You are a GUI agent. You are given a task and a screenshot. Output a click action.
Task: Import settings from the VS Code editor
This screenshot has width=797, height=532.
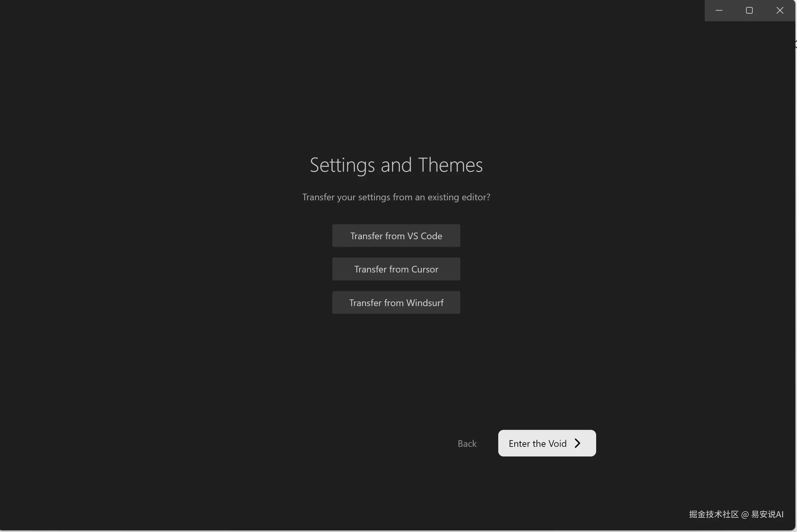point(396,236)
